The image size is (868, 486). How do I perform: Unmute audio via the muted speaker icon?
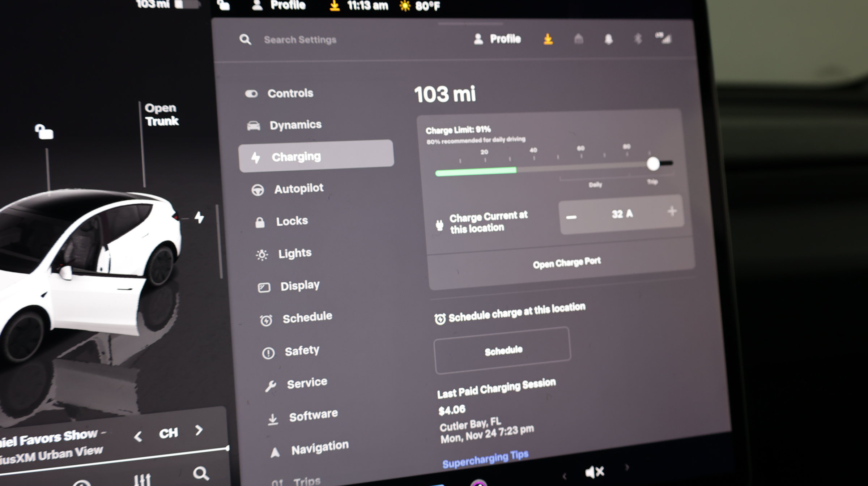pos(594,472)
